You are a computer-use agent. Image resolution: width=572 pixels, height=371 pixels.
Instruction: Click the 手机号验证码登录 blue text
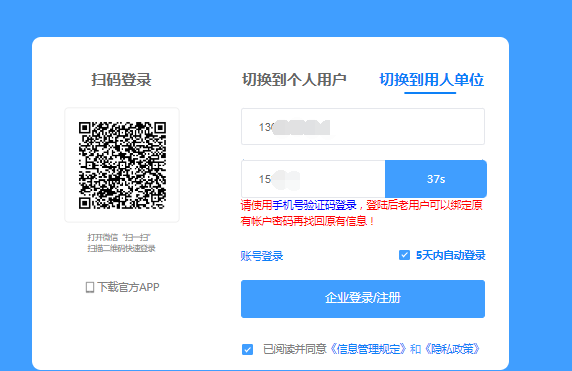314,205
